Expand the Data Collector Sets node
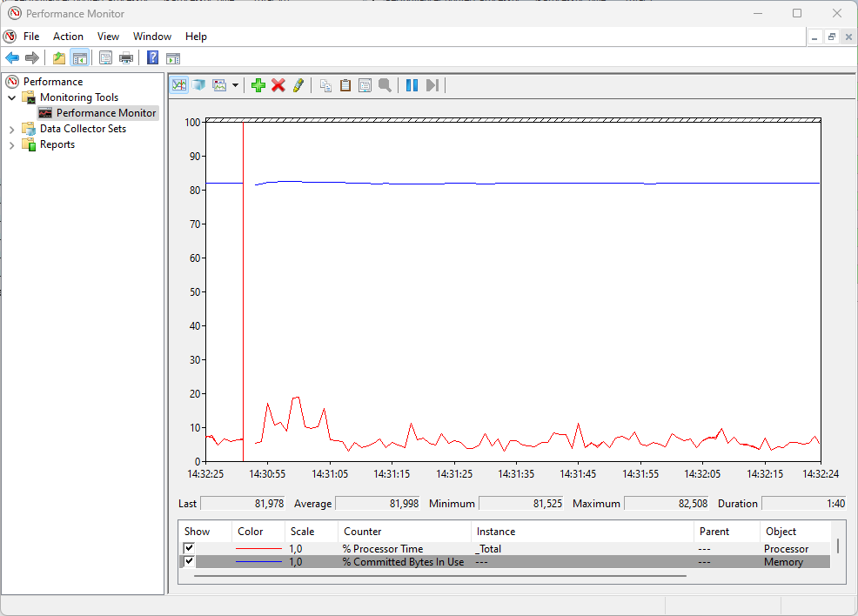 point(11,129)
